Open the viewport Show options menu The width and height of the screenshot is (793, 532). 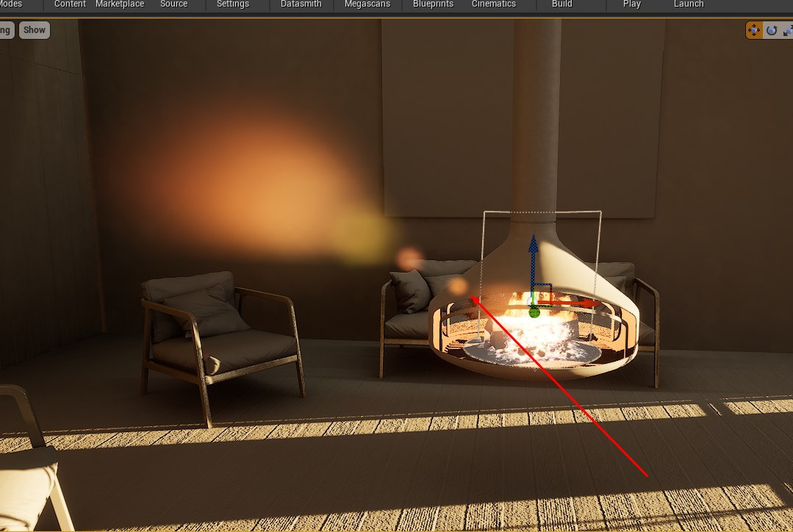[x=35, y=30]
